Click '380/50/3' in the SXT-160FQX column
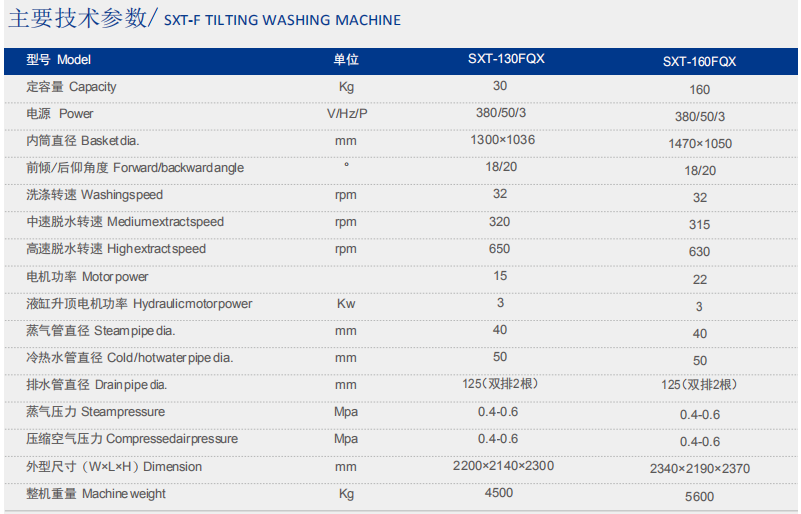Image resolution: width=801 pixels, height=514 pixels. [700, 116]
